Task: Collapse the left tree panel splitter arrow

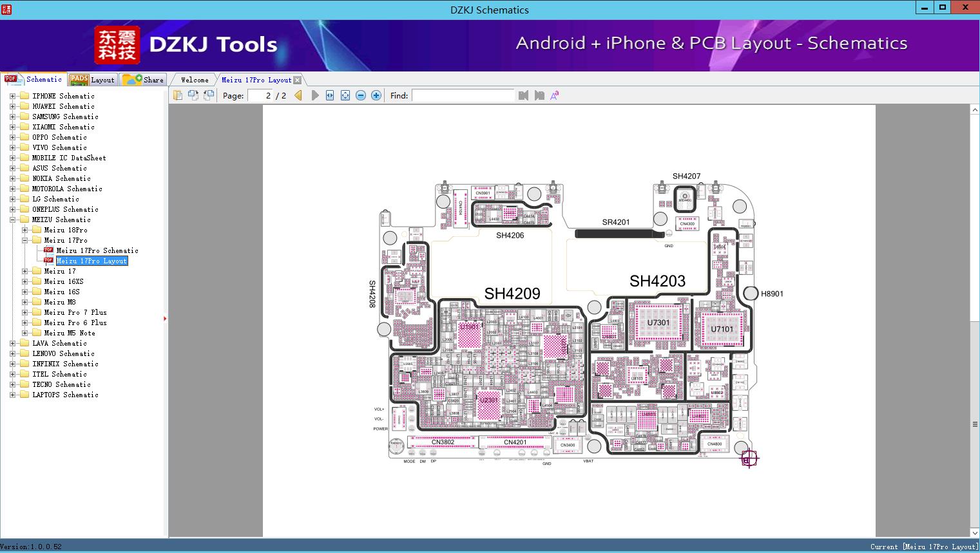Action: 165,318
